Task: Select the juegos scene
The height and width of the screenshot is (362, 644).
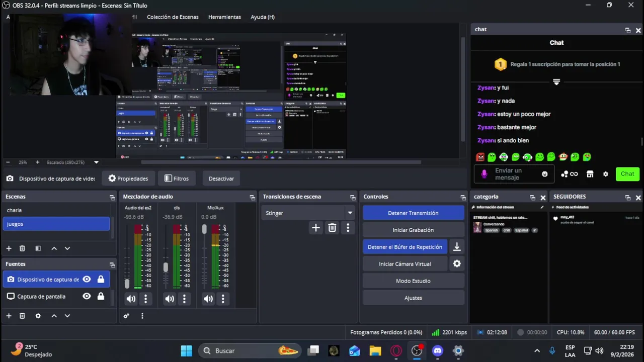Action: click(x=56, y=224)
